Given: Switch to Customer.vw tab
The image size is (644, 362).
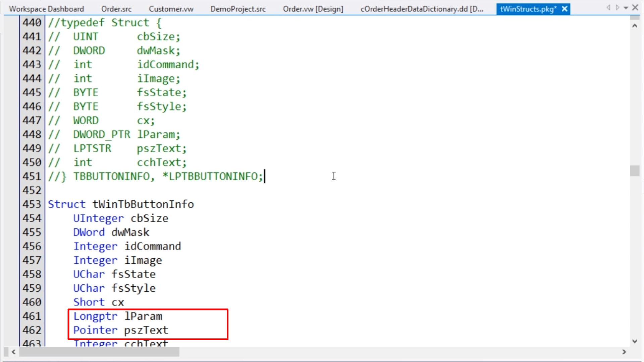Looking at the screenshot, I should pos(171,9).
